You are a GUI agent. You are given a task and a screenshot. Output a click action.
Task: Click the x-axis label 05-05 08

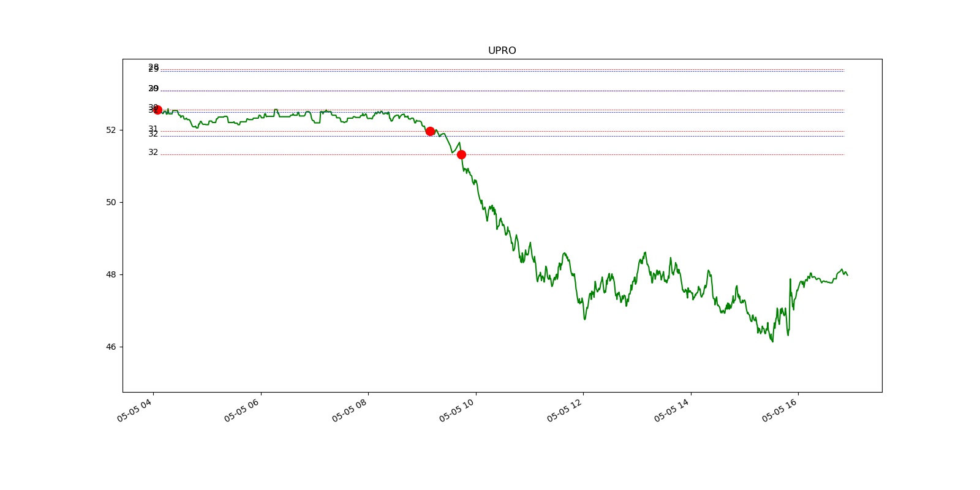coord(349,410)
